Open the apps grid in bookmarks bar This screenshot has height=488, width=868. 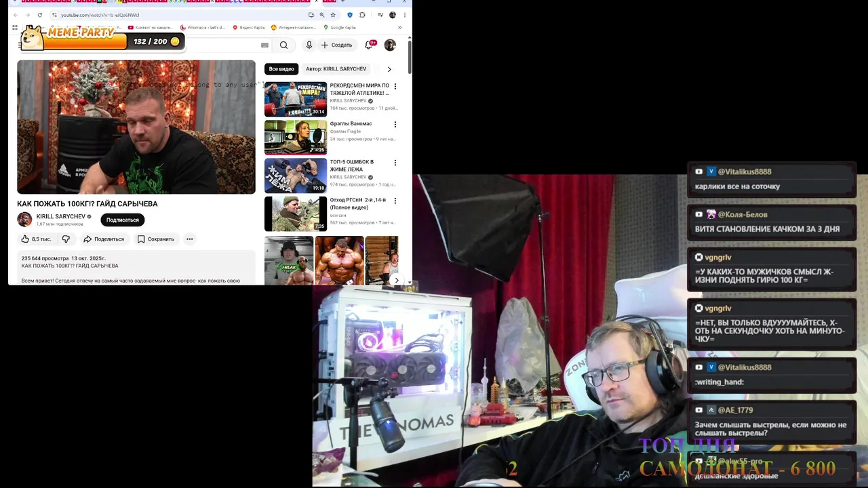click(15, 28)
